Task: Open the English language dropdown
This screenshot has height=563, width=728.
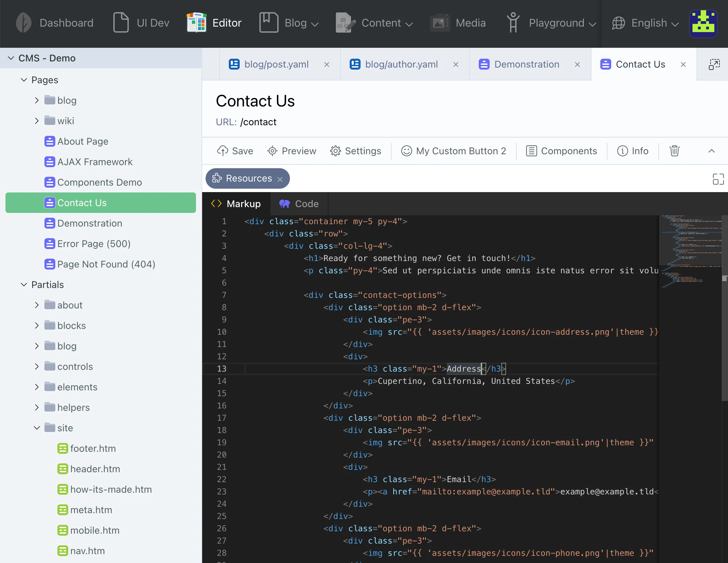Action: coord(645,23)
